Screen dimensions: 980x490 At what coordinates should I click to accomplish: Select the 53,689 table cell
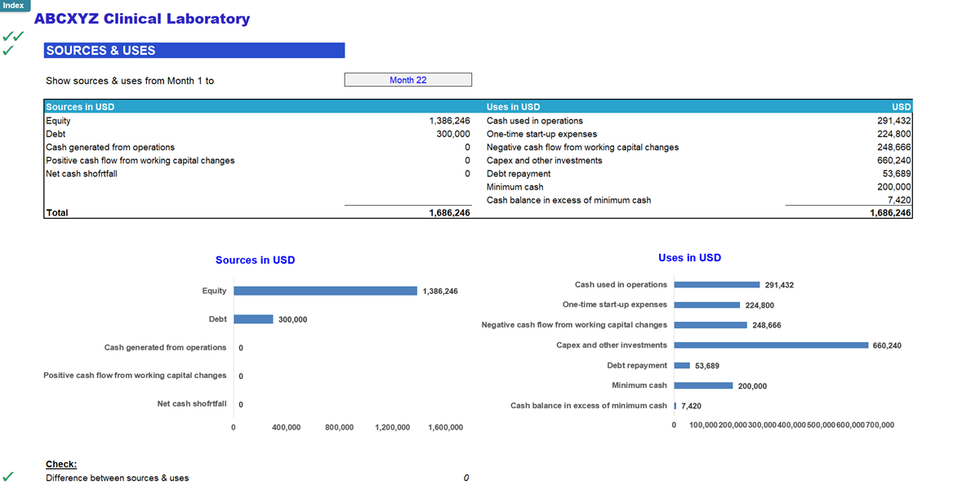click(x=897, y=173)
